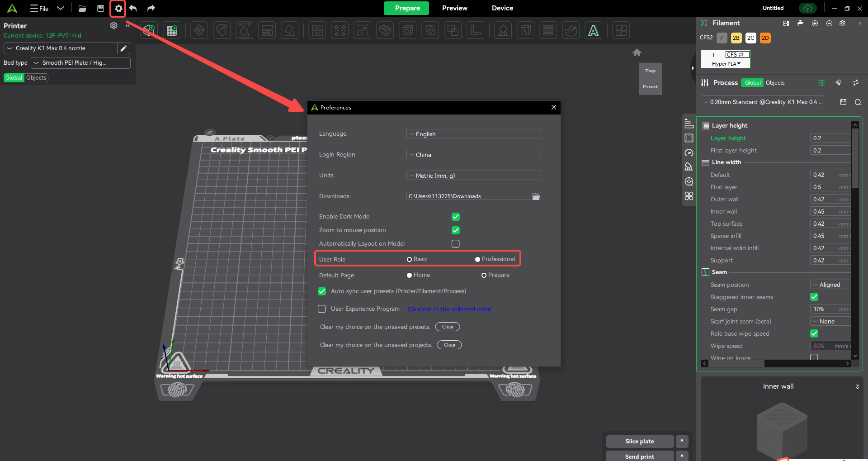Switch to the Prepare tab

coord(407,8)
